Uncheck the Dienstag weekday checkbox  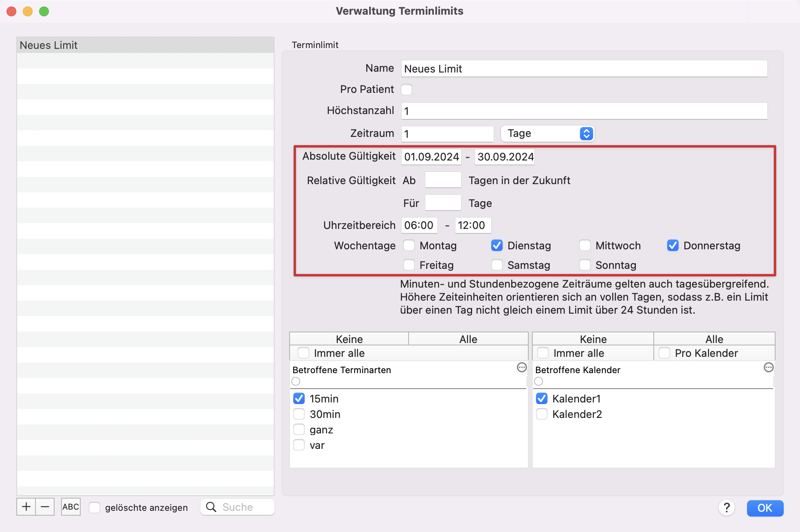[x=497, y=245]
